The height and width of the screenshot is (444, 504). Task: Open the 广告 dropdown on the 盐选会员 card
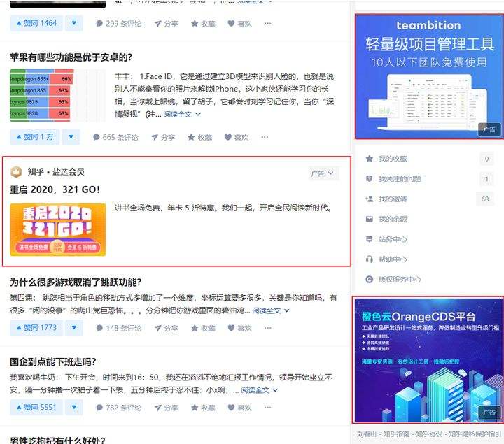click(323, 173)
